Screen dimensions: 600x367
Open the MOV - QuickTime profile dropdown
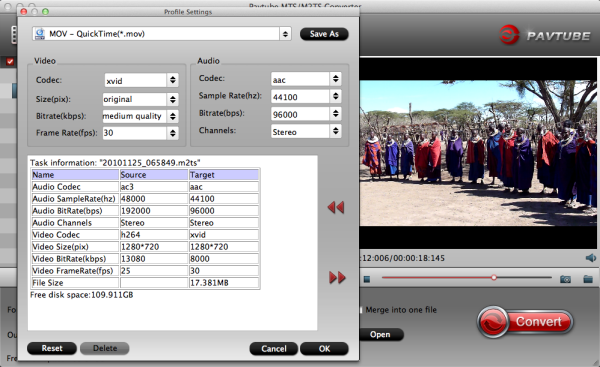285,34
